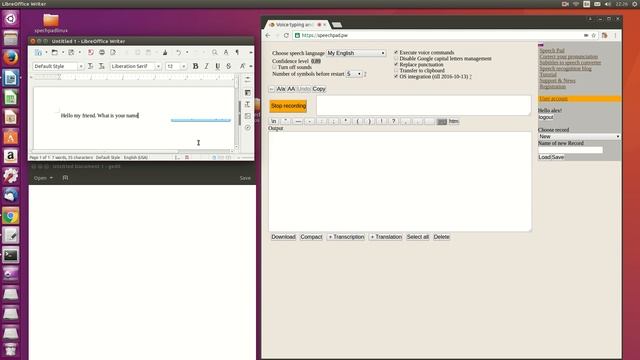This screenshot has width=640, height=360.
Task: Click Print Preview icon in Writer
Action: coord(113,52)
